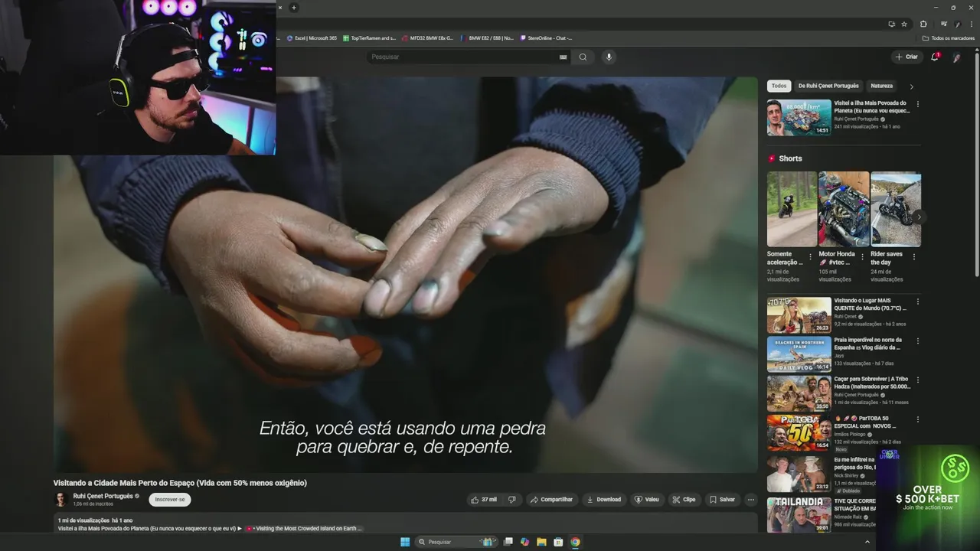Open 'Caçar para Sobreviver | A Tribo Hadza' video
This screenshot has width=980, height=551.
[799, 393]
